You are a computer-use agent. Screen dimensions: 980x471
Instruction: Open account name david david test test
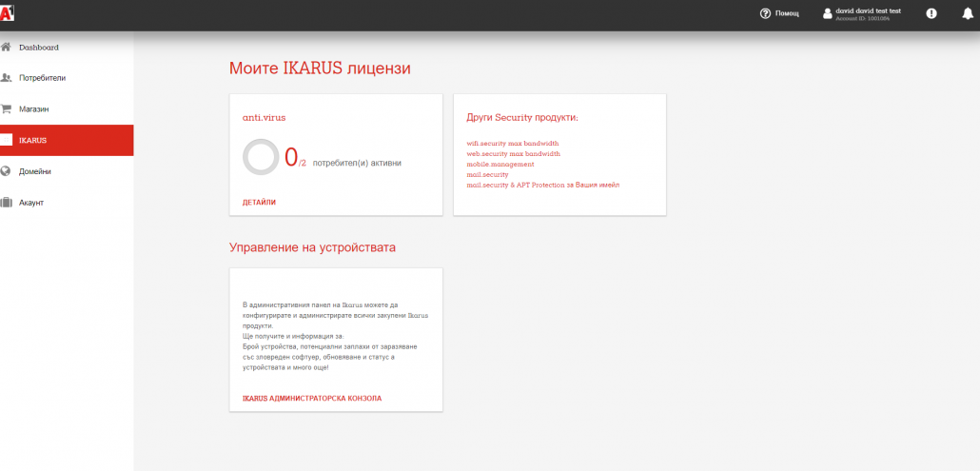tap(868, 10)
